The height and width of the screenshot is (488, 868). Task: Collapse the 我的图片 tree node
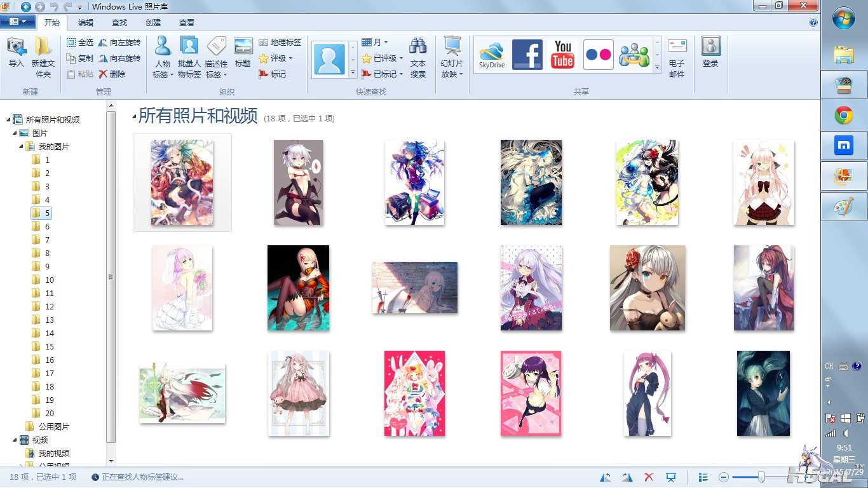(21, 146)
